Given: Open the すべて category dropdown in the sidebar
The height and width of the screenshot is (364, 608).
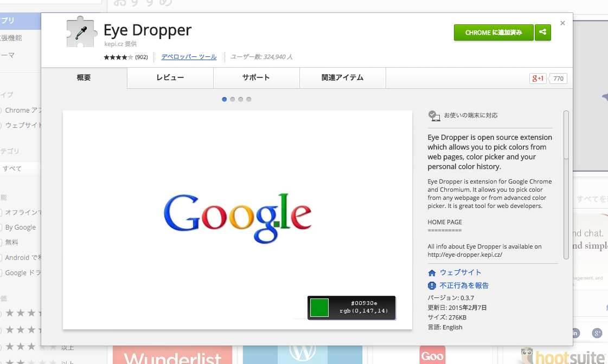Looking at the screenshot, I should coord(20,168).
